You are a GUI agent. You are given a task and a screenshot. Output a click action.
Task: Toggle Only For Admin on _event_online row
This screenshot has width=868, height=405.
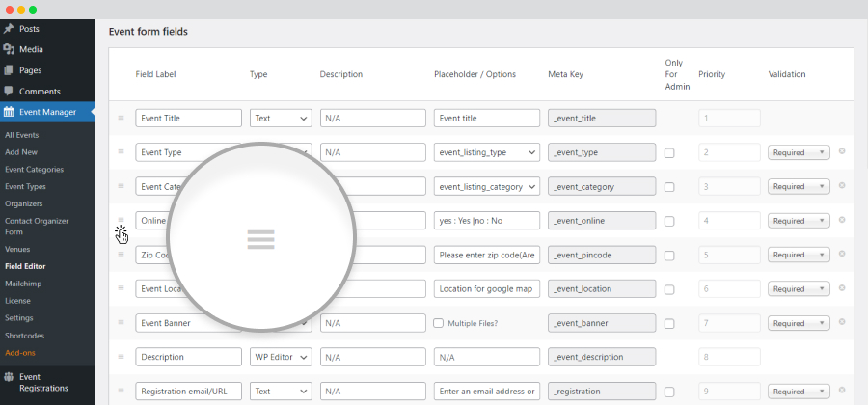pos(669,222)
